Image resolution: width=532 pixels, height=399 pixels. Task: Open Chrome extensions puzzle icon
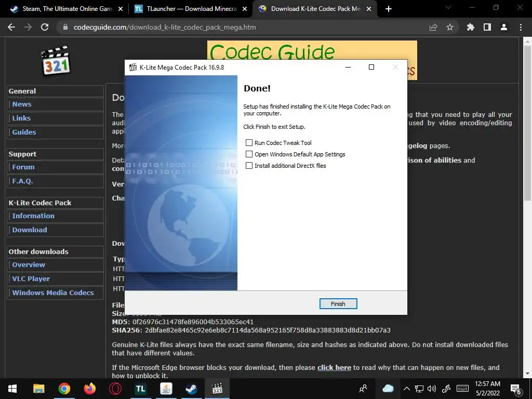coord(471,27)
